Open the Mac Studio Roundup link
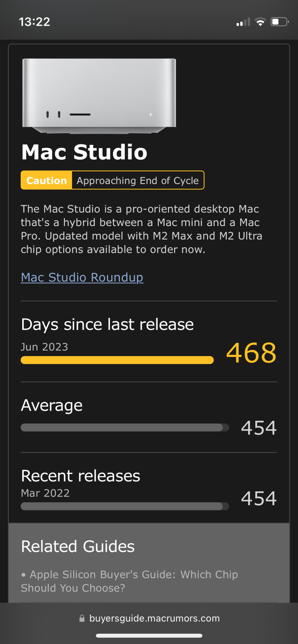Viewport: 298px width, 644px height. tap(82, 277)
